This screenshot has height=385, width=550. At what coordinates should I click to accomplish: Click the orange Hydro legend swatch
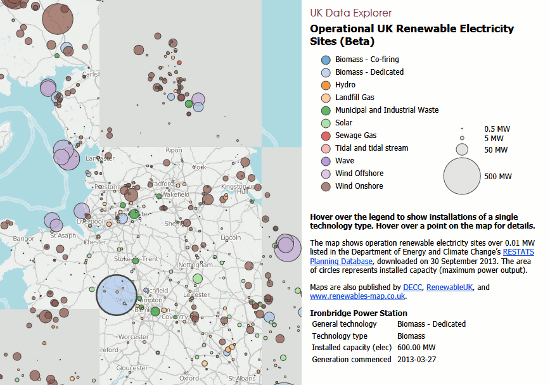326,85
